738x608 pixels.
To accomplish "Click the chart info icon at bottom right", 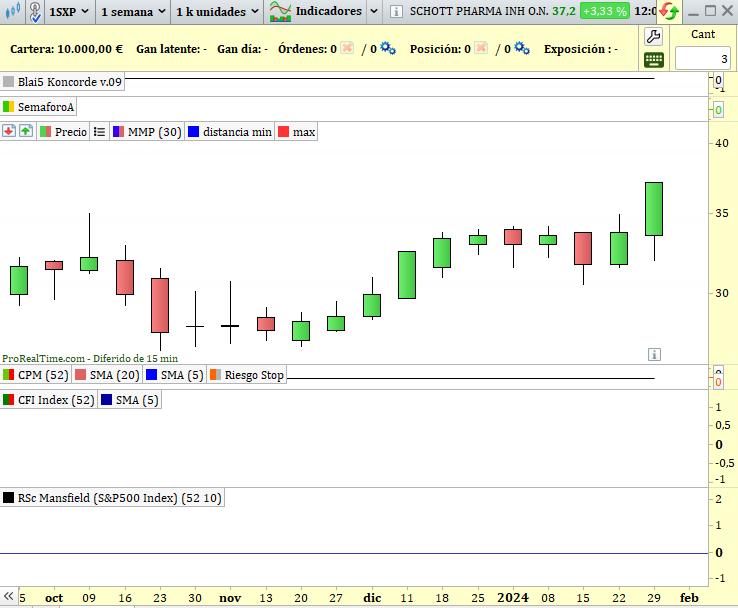I will click(x=654, y=354).
